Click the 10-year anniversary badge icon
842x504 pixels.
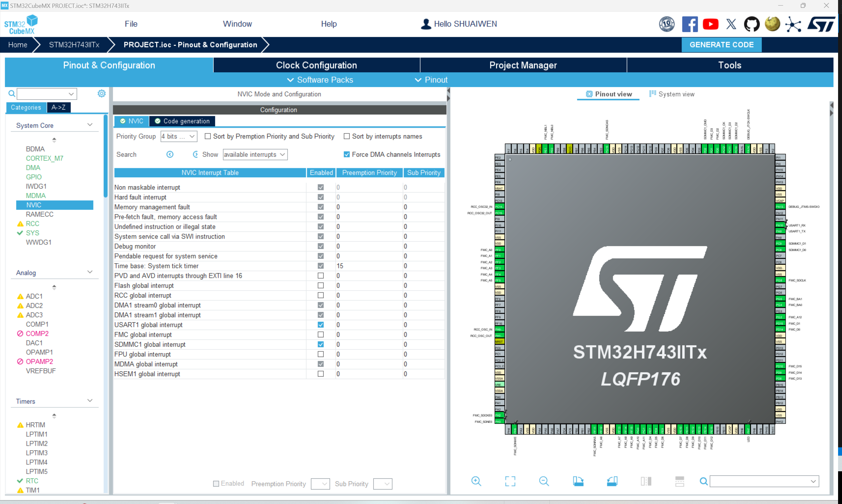click(x=667, y=24)
